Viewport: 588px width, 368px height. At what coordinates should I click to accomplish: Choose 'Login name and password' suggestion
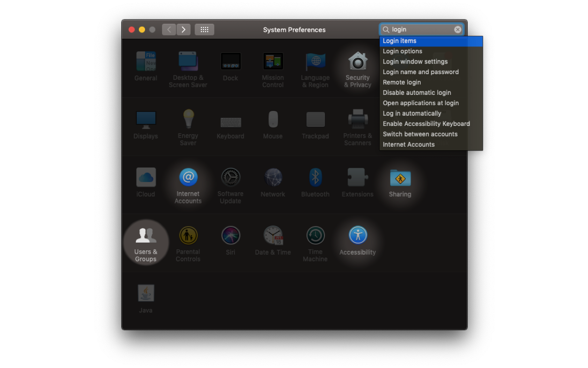[x=431, y=72]
